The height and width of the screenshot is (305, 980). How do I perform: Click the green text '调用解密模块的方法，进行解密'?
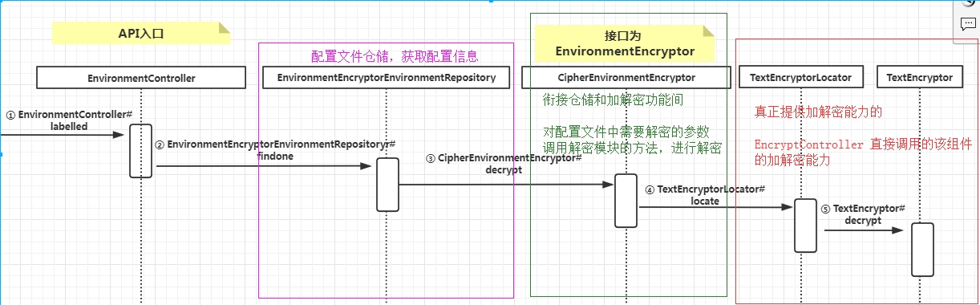point(633,148)
